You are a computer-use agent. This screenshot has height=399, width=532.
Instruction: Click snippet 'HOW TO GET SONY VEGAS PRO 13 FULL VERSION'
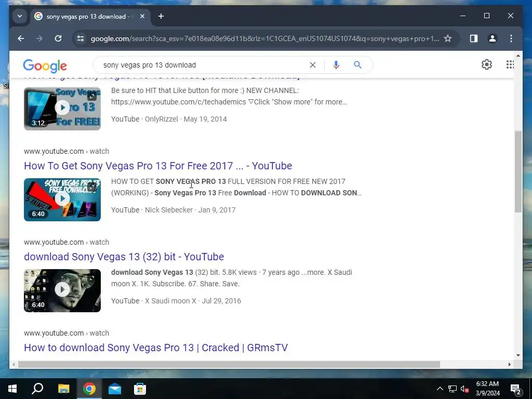236,187
